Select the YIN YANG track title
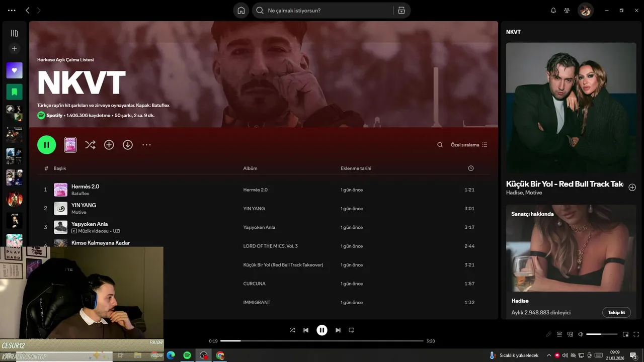Viewport: 644px width, 362px height. (x=84, y=205)
